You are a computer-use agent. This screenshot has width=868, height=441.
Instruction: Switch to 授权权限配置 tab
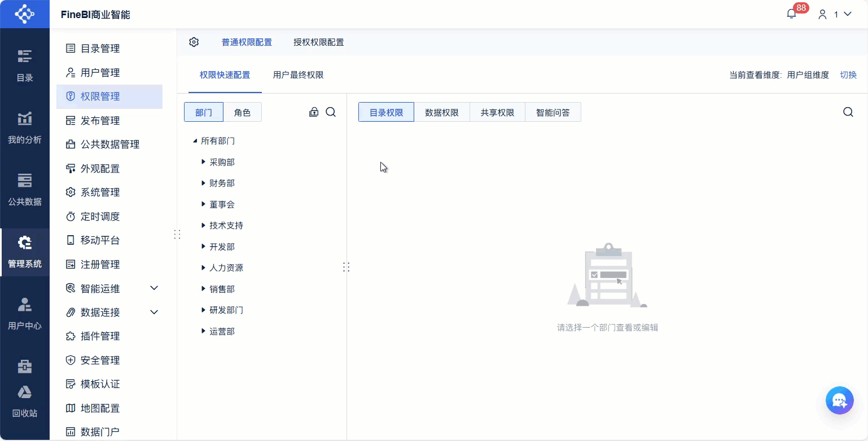tap(319, 42)
